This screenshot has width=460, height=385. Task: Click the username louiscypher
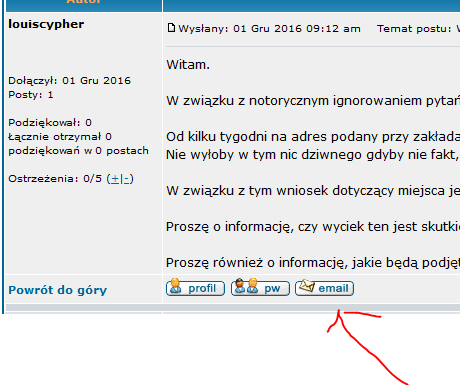[x=46, y=25]
